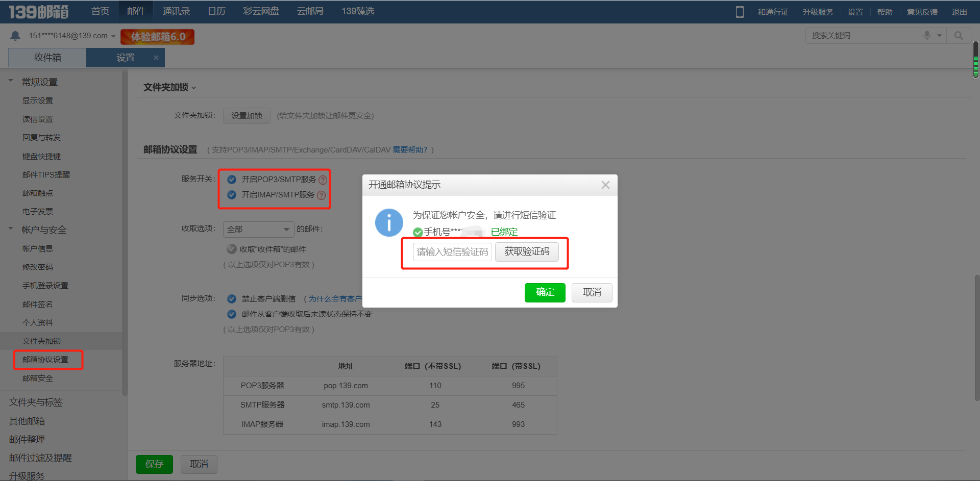980x481 pixels.
Task: Focus the 请输入短信验证码 input field
Action: point(452,252)
